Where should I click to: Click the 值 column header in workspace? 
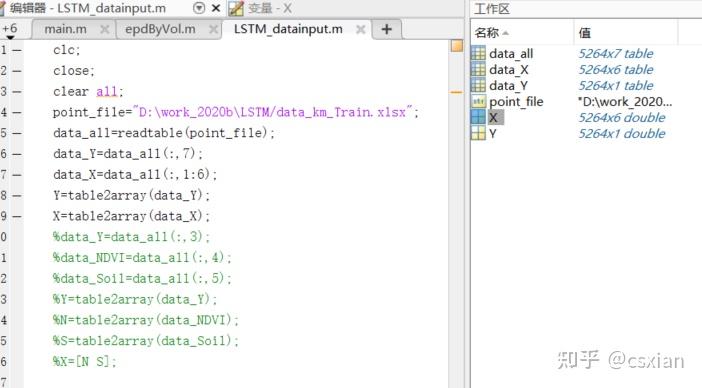pos(584,33)
